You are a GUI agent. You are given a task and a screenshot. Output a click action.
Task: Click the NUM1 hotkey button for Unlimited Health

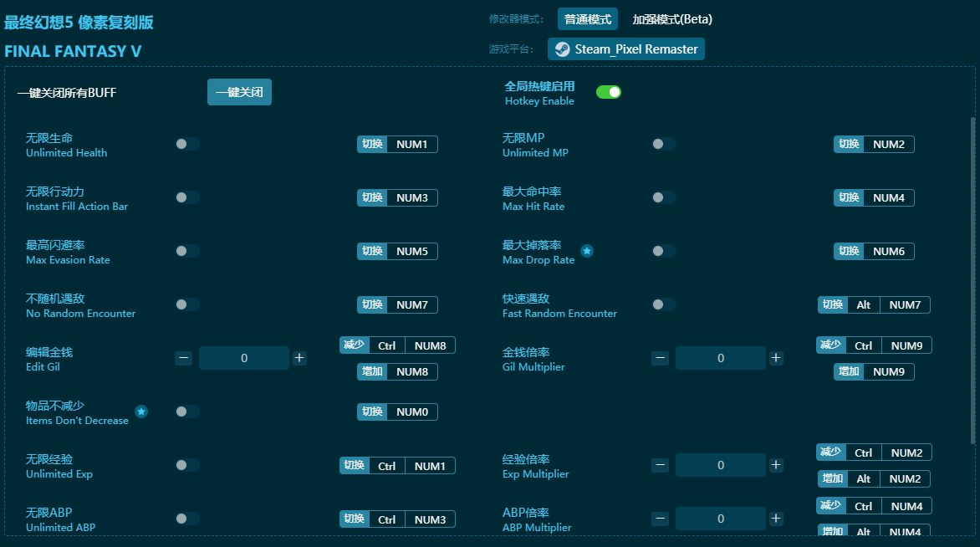point(411,144)
